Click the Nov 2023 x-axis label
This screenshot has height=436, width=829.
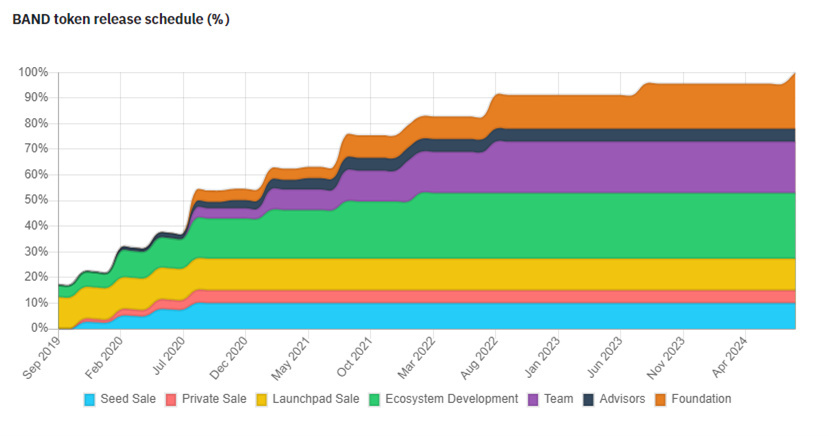click(x=666, y=357)
